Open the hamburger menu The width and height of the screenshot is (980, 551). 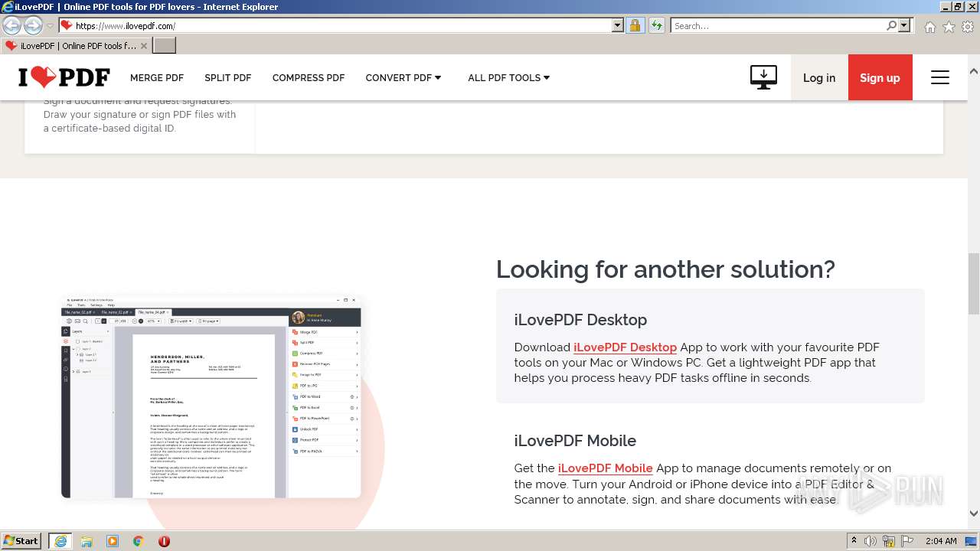(940, 77)
